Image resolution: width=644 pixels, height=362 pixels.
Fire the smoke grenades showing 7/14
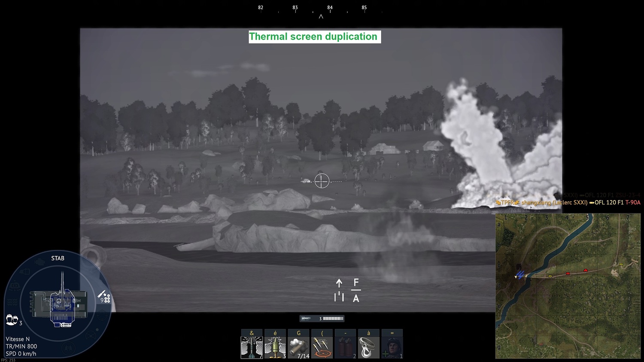click(x=299, y=347)
